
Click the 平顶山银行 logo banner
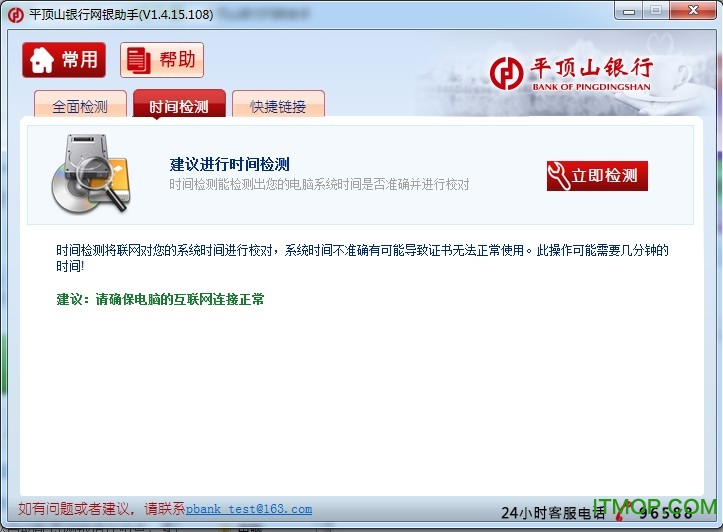[x=571, y=74]
